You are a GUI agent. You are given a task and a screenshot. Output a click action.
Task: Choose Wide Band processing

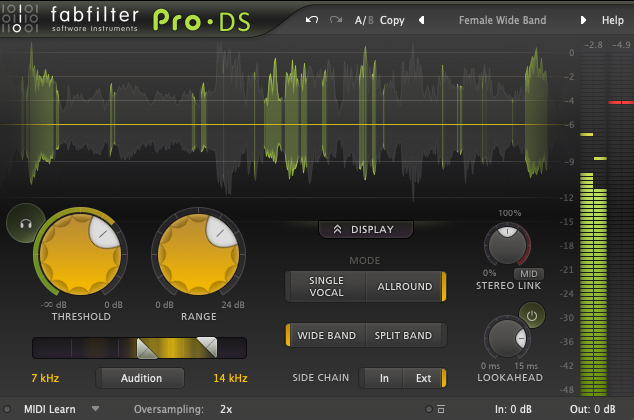coord(326,335)
